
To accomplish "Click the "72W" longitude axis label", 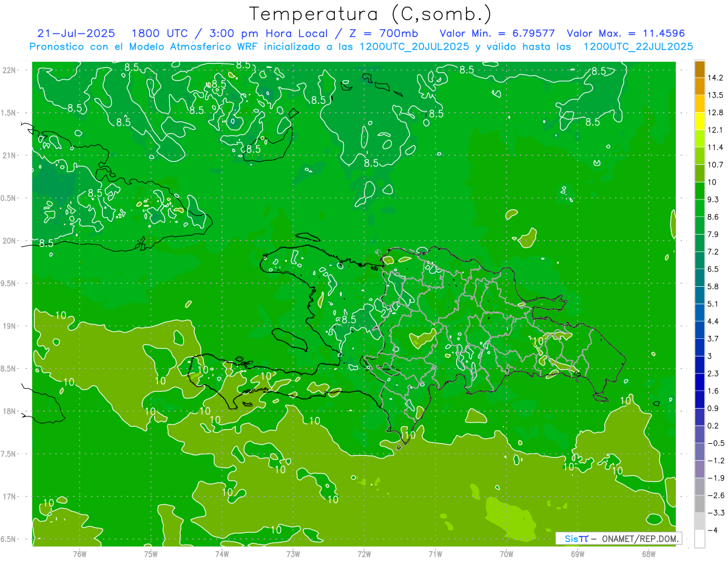I will (x=364, y=553).
